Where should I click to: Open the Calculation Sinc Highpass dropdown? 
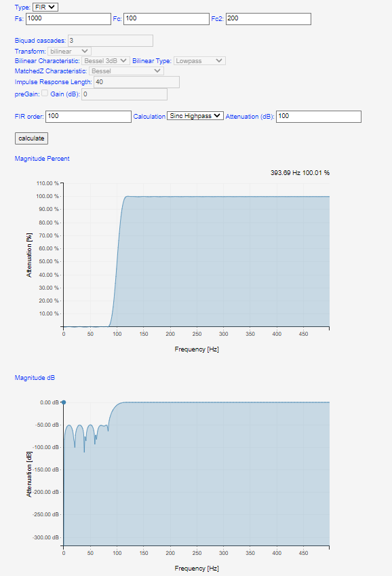point(195,116)
